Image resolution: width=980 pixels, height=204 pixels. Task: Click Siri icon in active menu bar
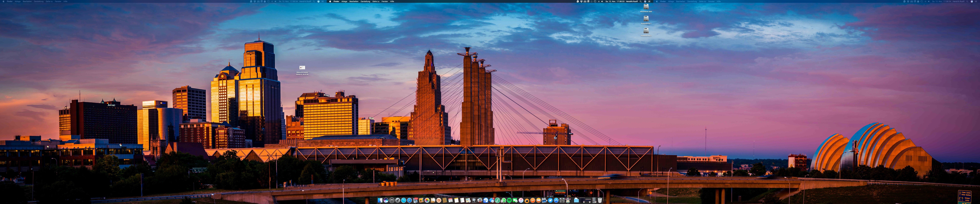pos(645,2)
